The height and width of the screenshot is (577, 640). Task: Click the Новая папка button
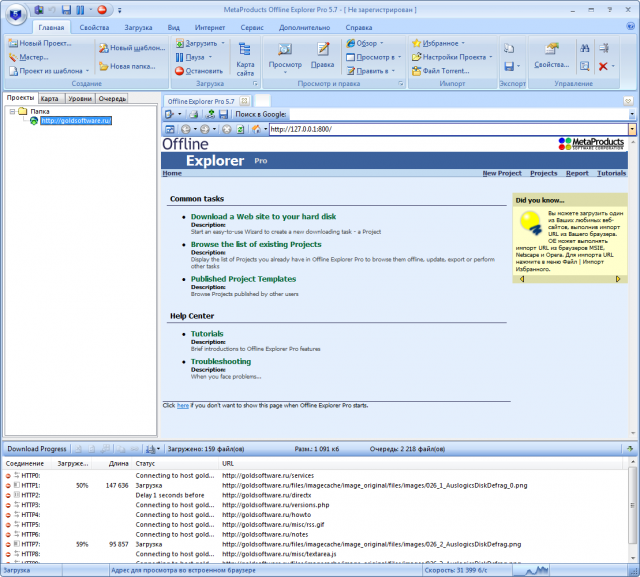(x=127, y=66)
